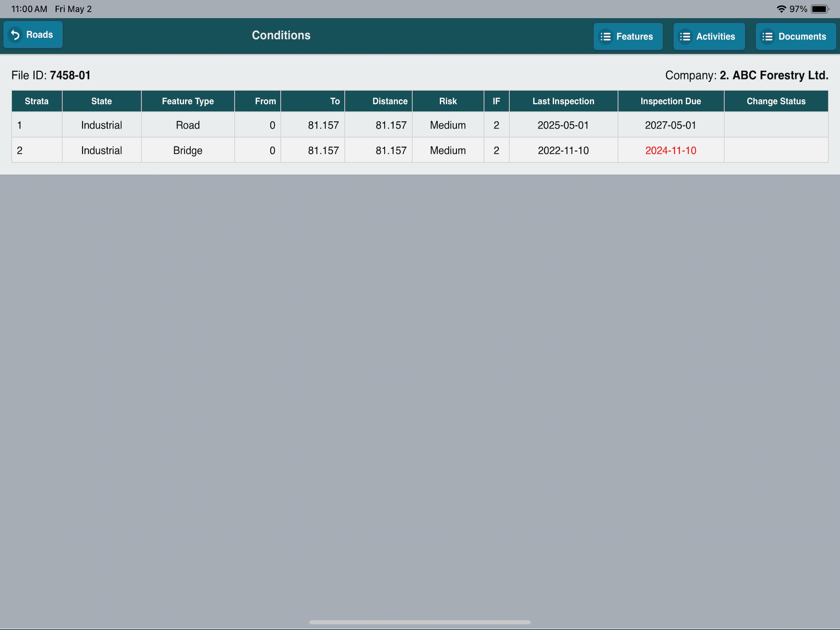Sort by the State column header
The image size is (840, 630).
[101, 101]
